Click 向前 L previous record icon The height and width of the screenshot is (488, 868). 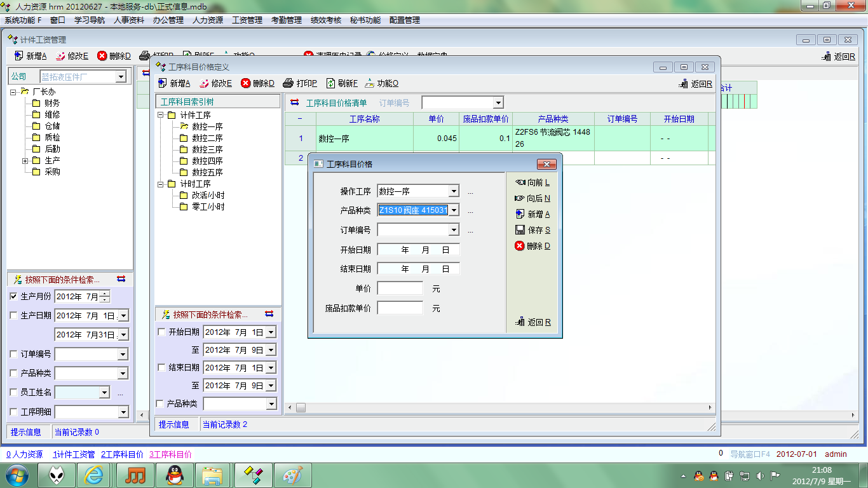click(x=520, y=182)
